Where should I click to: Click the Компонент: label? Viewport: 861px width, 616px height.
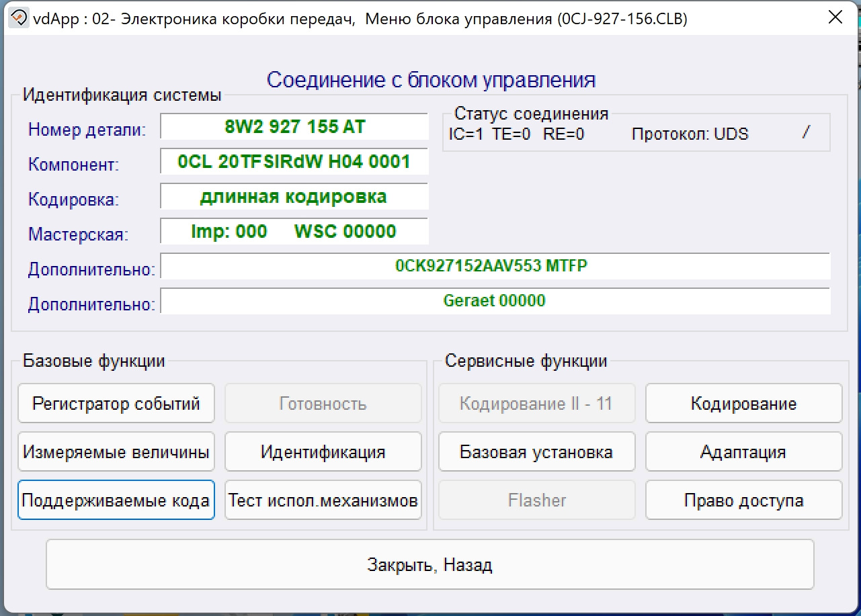point(74,165)
